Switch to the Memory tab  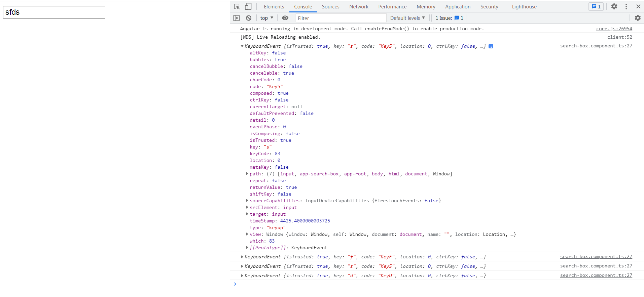point(426,7)
